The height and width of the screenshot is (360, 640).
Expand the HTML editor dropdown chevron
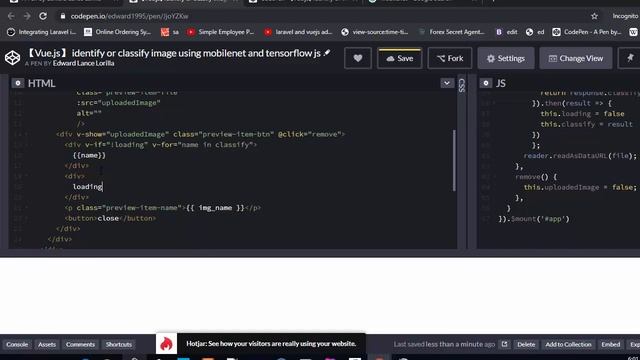click(447, 83)
